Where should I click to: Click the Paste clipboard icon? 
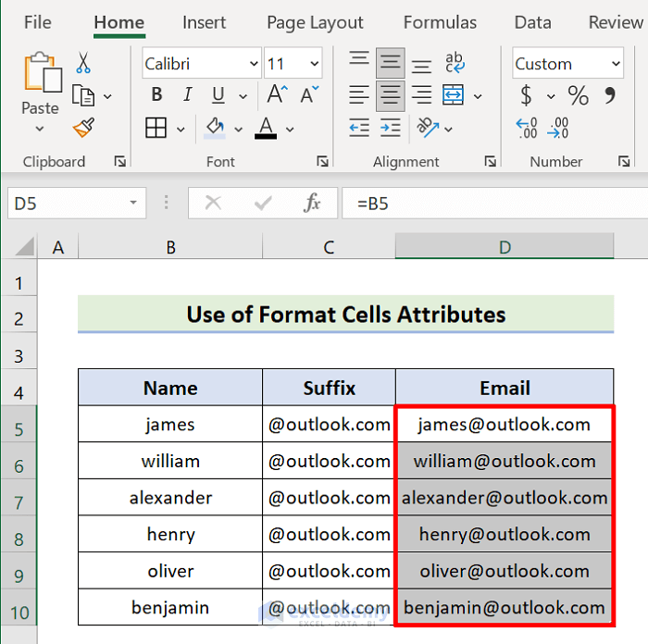coord(43,72)
